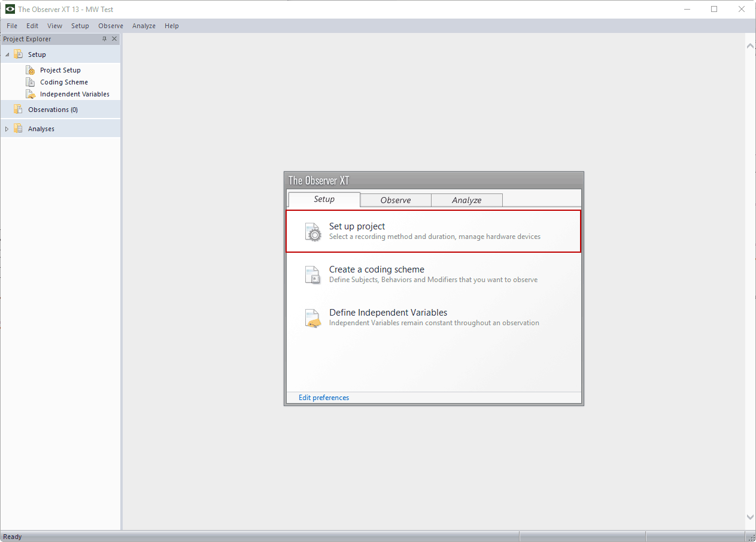Open the Edit preferences link

(x=324, y=398)
